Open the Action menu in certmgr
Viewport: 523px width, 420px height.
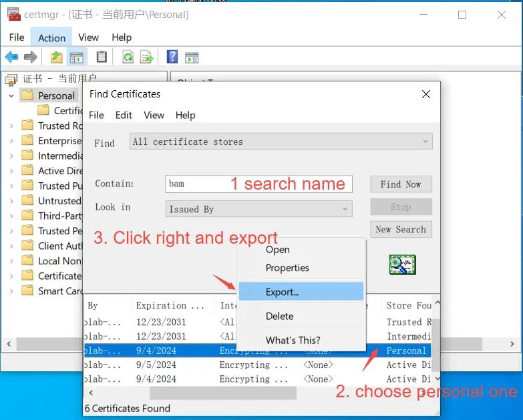tap(51, 37)
